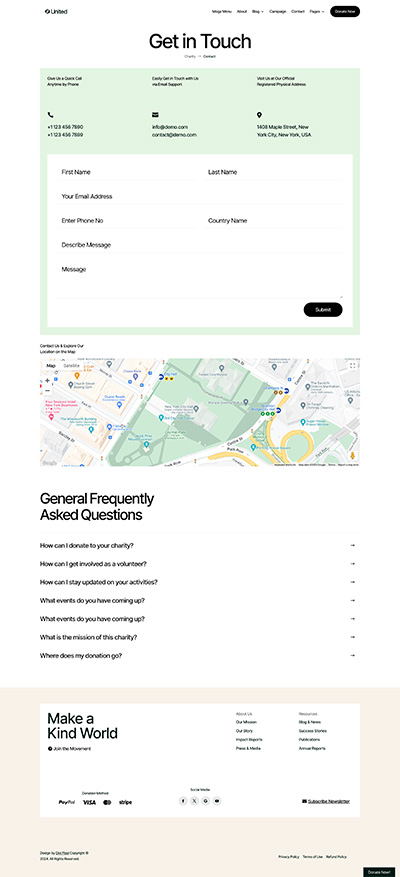Click the phone handset icon
400x877 pixels.
tap(50, 115)
